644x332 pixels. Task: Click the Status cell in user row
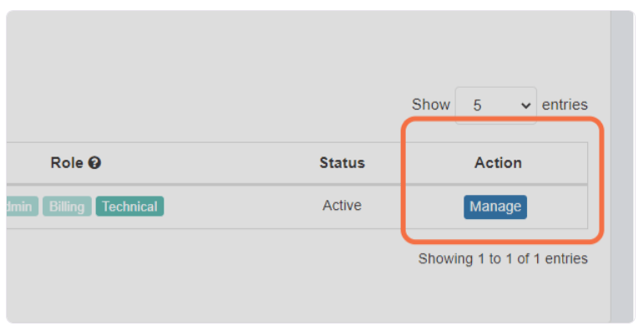[x=342, y=206]
